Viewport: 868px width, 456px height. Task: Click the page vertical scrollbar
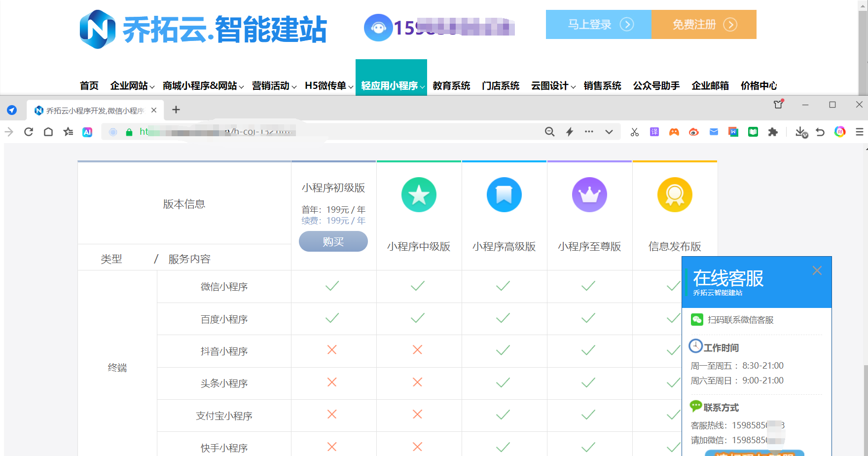(x=865, y=410)
